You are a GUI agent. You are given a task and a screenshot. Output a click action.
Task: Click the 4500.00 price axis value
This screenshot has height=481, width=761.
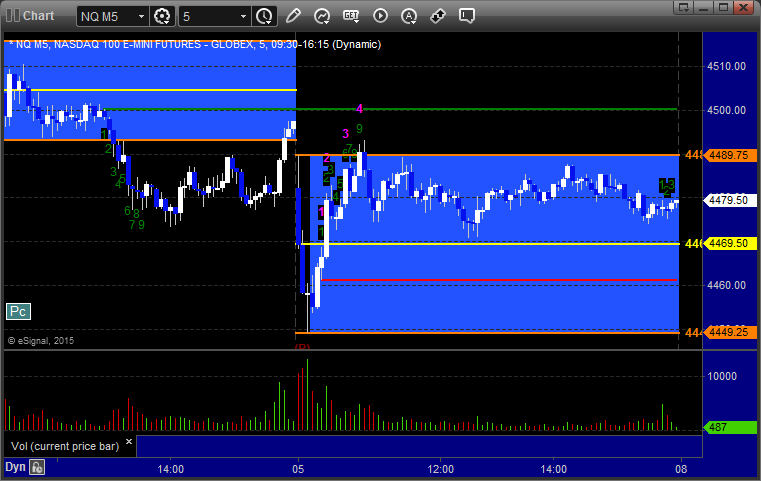[x=727, y=110]
